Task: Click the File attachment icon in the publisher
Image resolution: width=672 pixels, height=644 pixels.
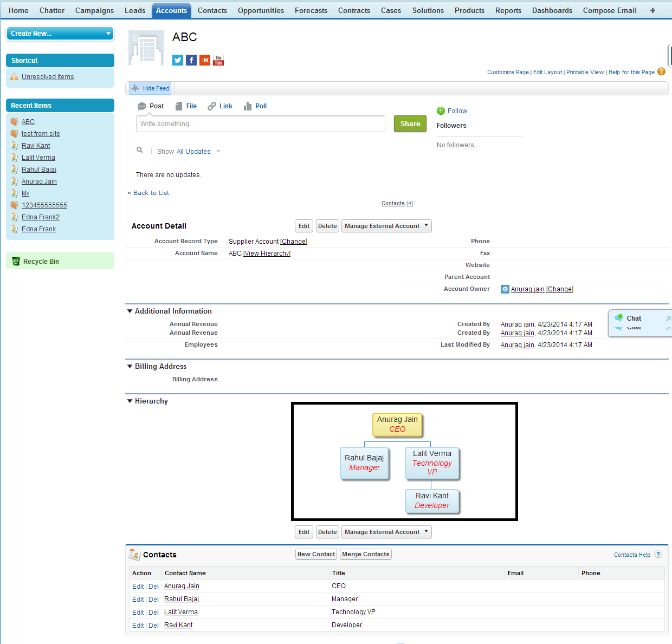Action: (x=179, y=106)
